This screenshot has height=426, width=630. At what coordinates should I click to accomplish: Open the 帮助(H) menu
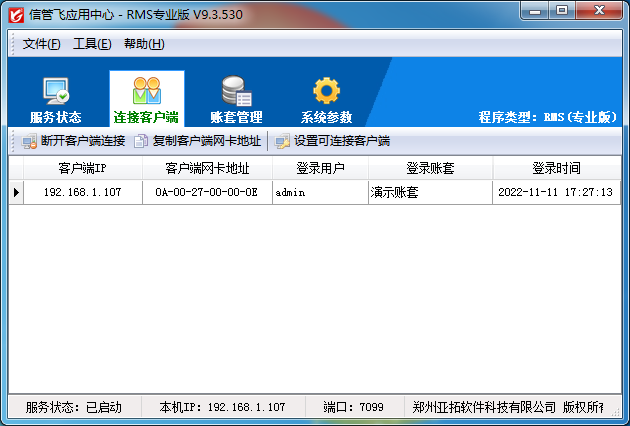coord(144,44)
